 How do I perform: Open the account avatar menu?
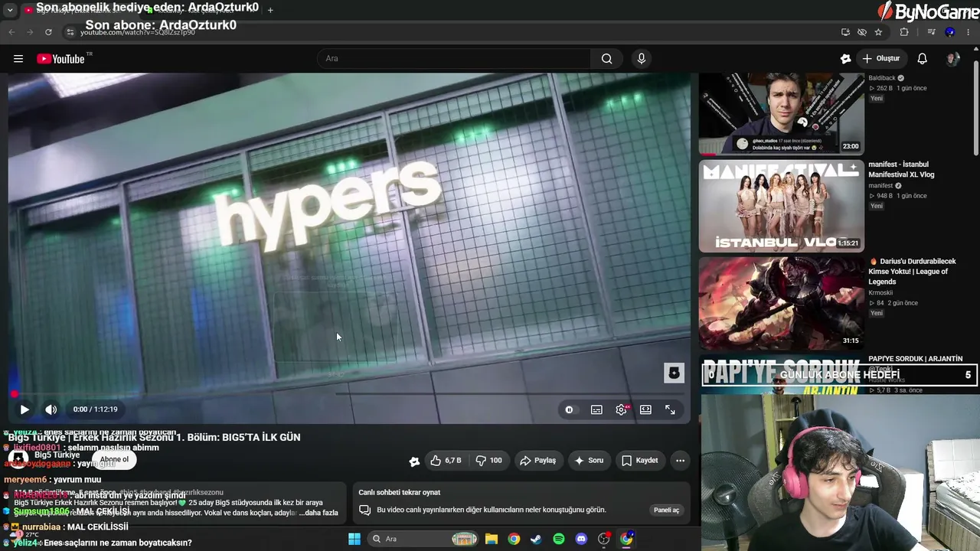953,59
